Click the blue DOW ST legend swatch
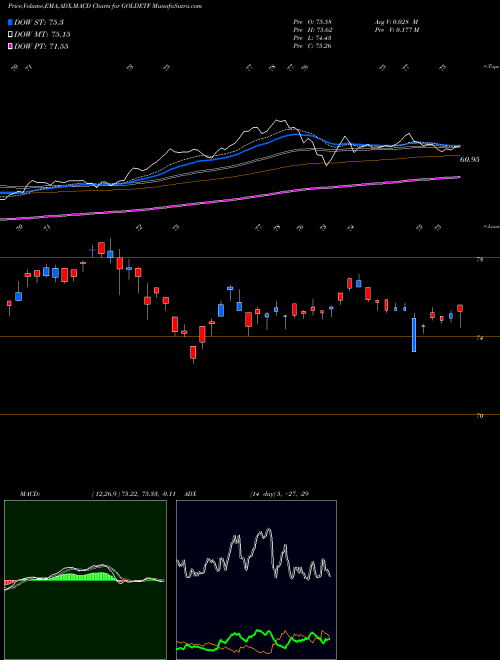 11,22
